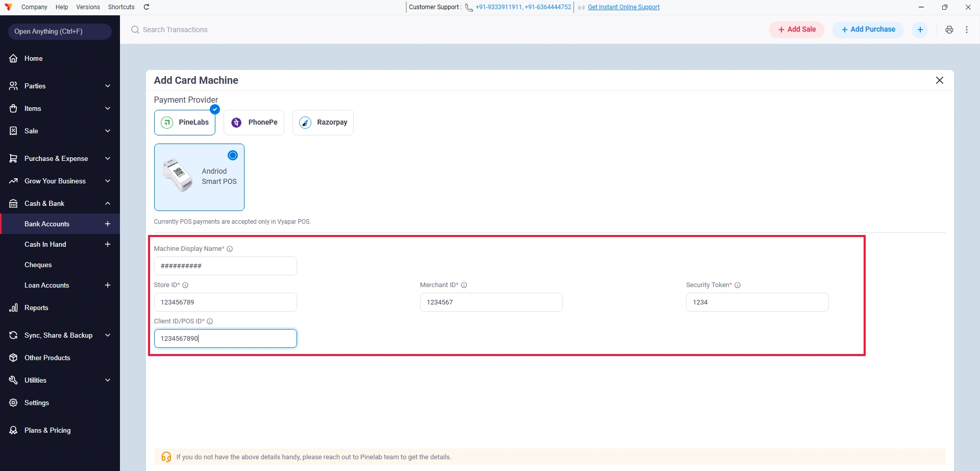This screenshot has width=980, height=471.
Task: Click the blue plus quick-add button
Action: (x=920, y=30)
